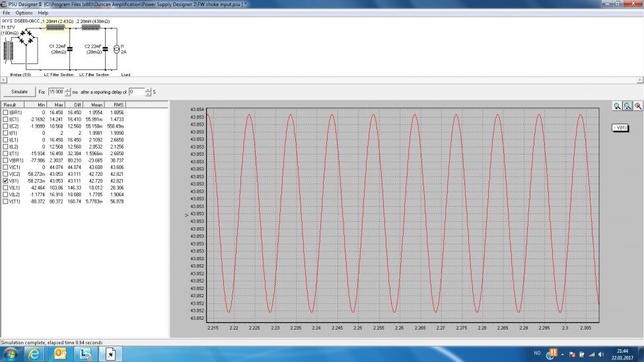This screenshot has height=362, width=644.
Task: Select capacitor C1 22mF in the schematic
Action: click(x=70, y=49)
